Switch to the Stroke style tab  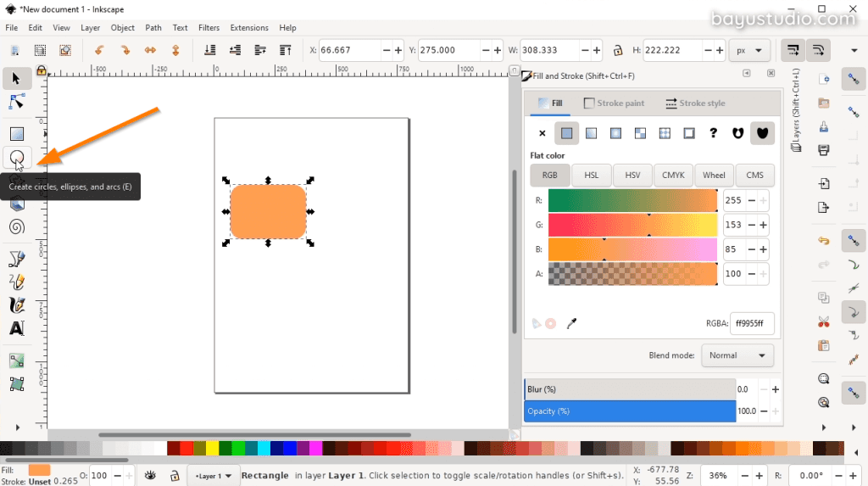pos(695,103)
